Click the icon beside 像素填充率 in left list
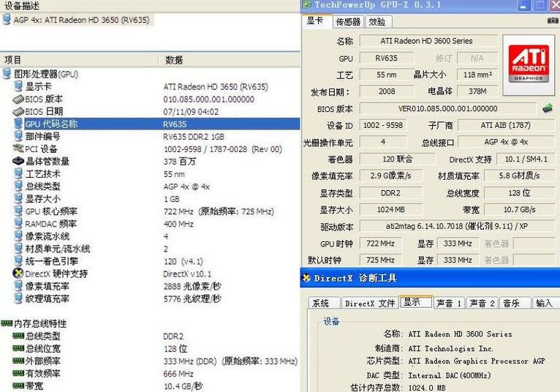The image size is (560, 392). click(18, 286)
